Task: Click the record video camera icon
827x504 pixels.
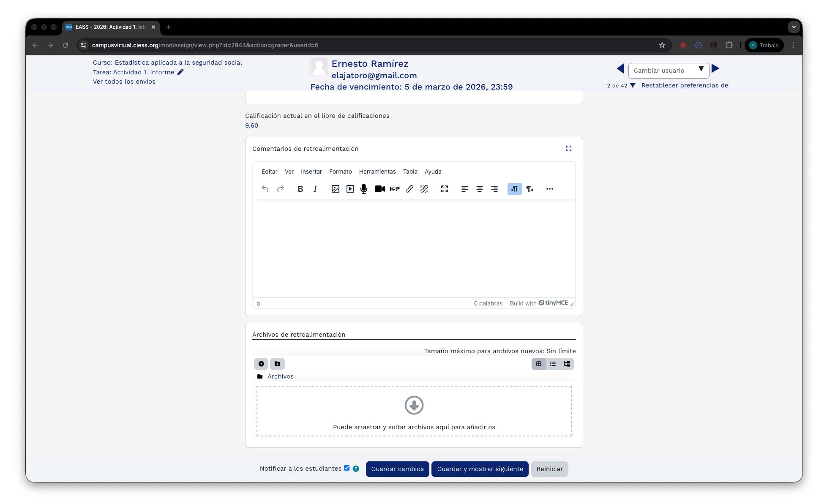Action: tap(379, 189)
